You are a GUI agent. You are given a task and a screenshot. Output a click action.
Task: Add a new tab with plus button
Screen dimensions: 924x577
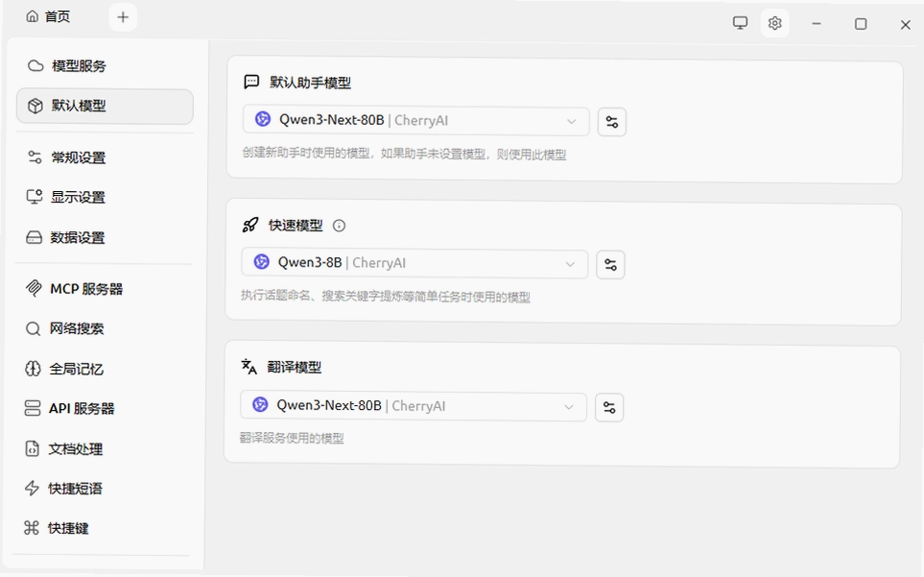pyautogui.click(x=123, y=17)
